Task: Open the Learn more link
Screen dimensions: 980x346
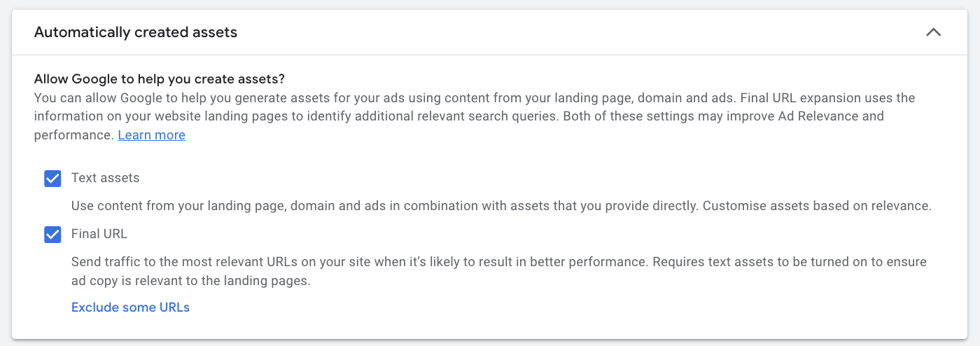Action: tap(151, 135)
